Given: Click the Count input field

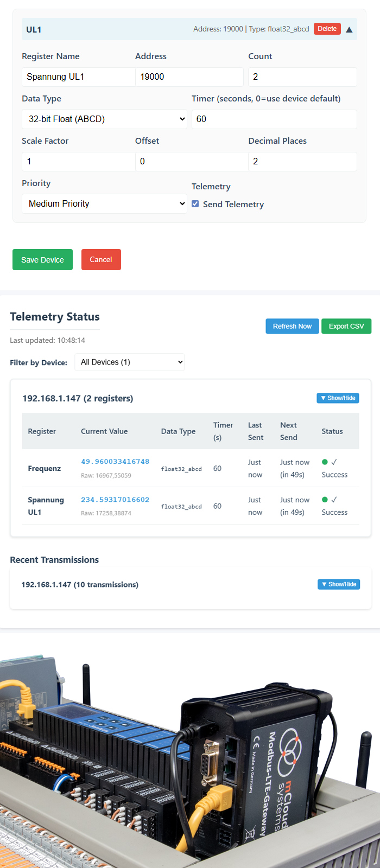Looking at the screenshot, I should pyautogui.click(x=302, y=77).
